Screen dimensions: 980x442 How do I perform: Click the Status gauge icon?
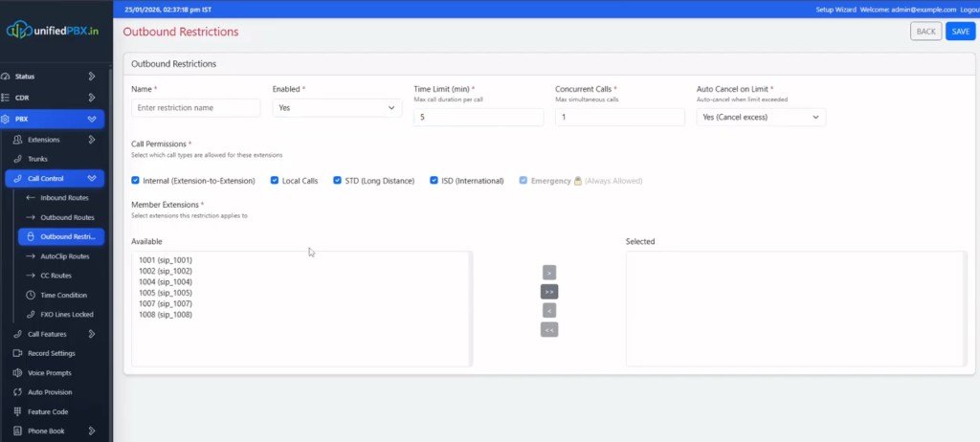(6, 77)
